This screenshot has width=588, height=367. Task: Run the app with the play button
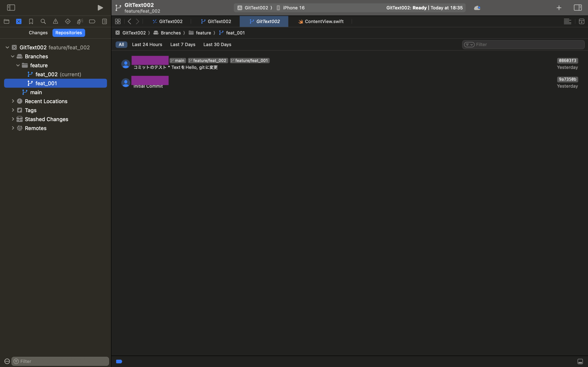click(100, 8)
